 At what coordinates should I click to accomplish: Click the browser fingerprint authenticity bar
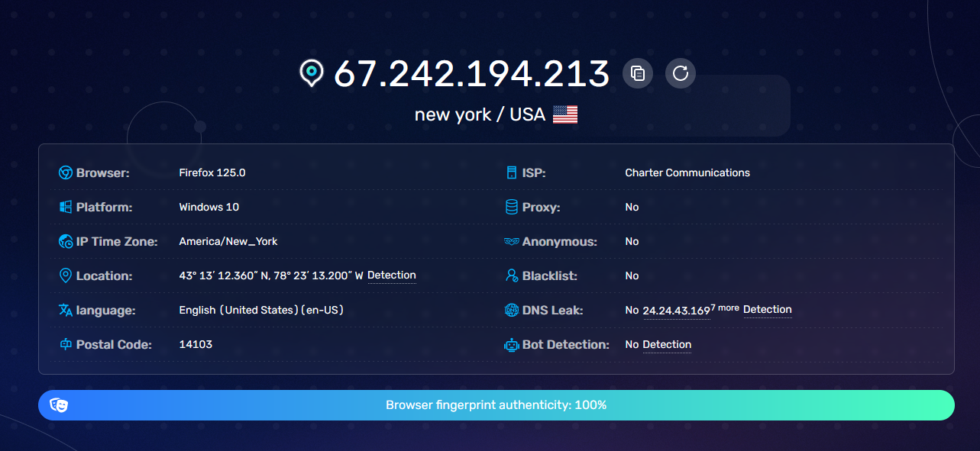[496, 405]
